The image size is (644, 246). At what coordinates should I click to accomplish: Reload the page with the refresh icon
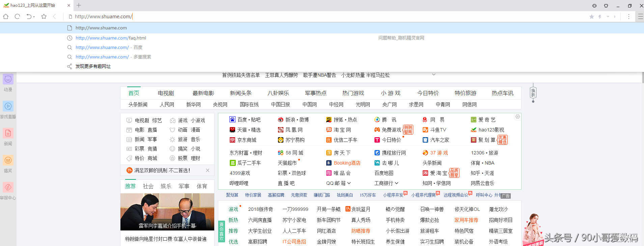click(x=18, y=16)
